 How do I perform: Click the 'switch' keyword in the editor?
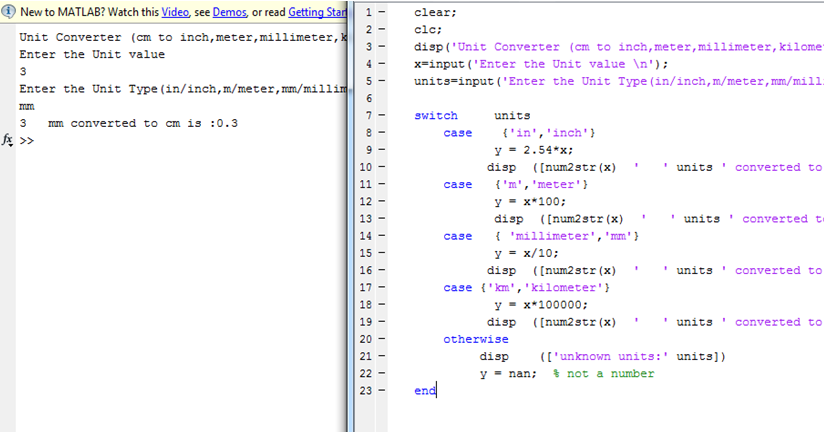tap(436, 116)
